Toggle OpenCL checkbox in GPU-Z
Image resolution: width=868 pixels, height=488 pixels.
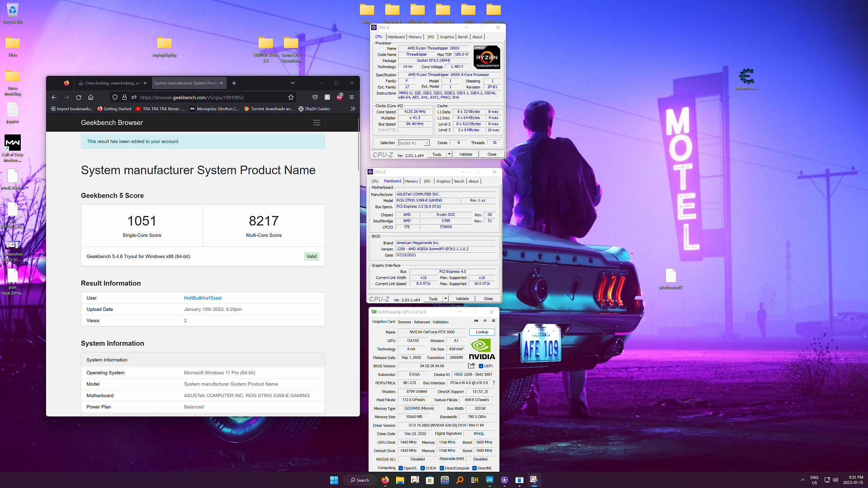point(401,468)
